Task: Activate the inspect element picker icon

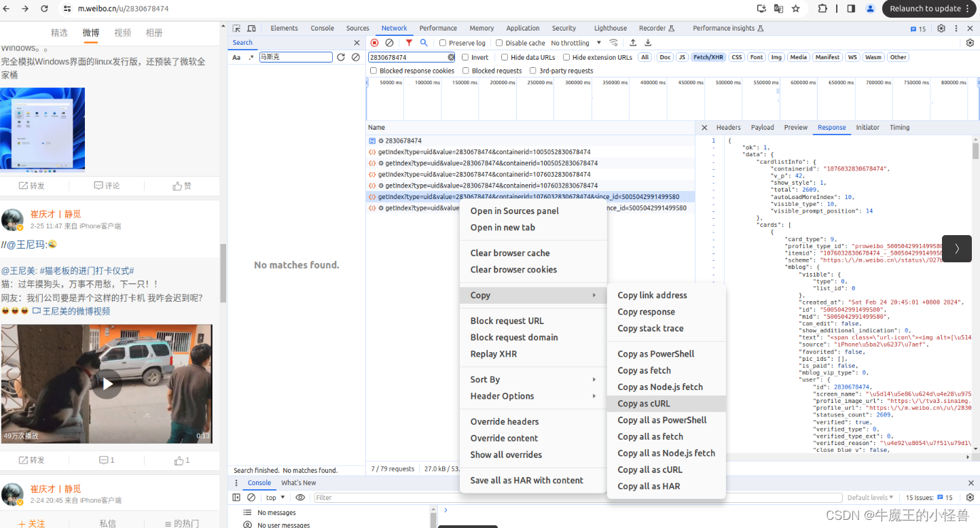Action: (236, 29)
